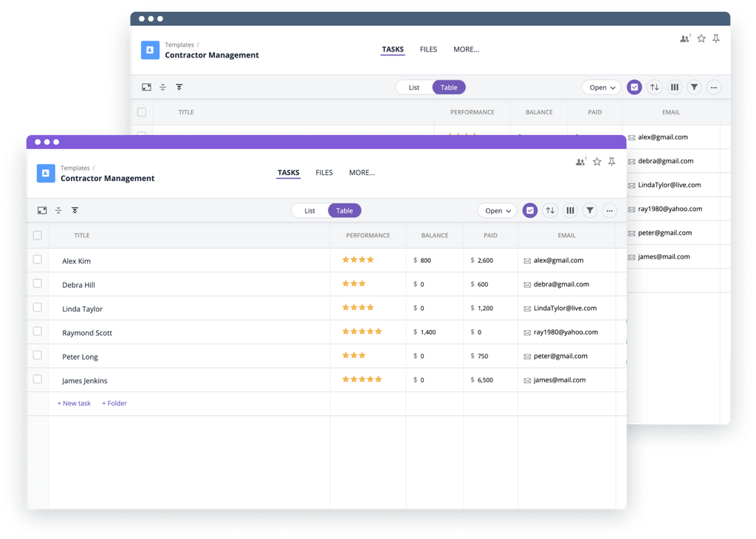Viewport: 756px width, 539px height.
Task: Switch to TASKS tab in back window
Action: pyautogui.click(x=393, y=49)
